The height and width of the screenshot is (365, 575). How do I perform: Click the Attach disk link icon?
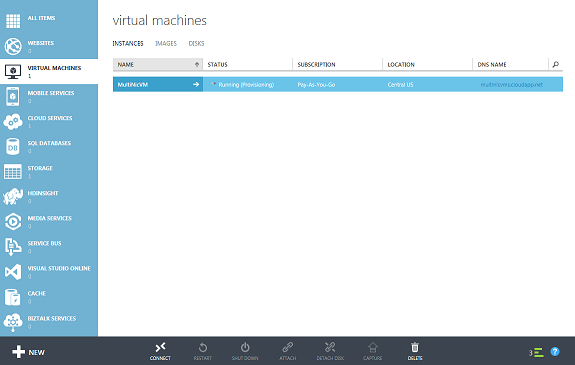click(x=288, y=347)
